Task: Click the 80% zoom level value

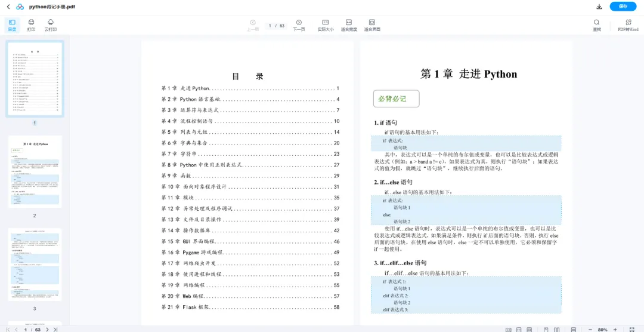Action: [602, 330]
